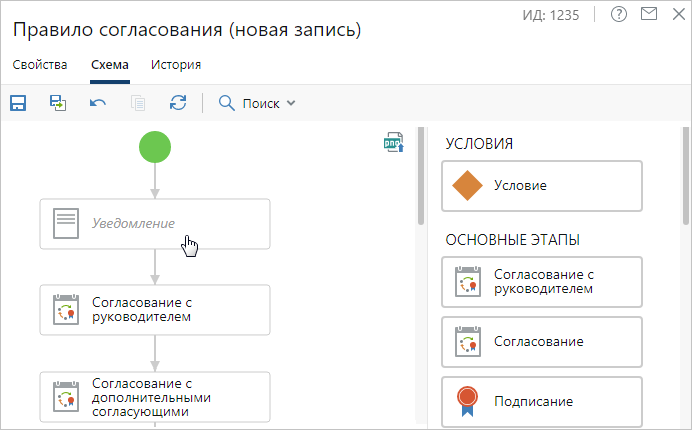The width and height of the screenshot is (692, 430).
Task: Select the Уведомление block in the diagram
Action: pos(155,223)
